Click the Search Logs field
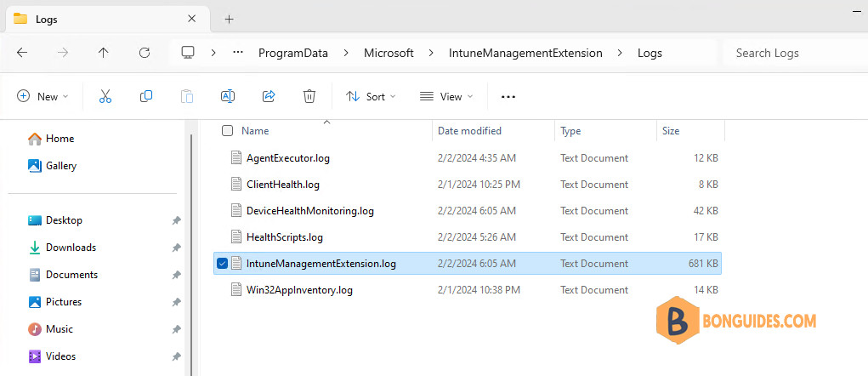 click(x=795, y=53)
